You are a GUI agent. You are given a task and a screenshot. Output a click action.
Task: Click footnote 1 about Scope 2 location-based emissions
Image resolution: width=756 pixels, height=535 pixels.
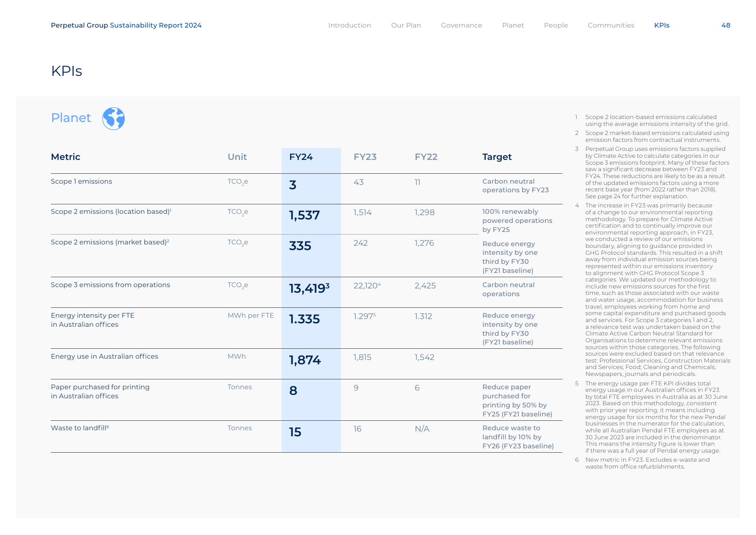(x=652, y=120)
